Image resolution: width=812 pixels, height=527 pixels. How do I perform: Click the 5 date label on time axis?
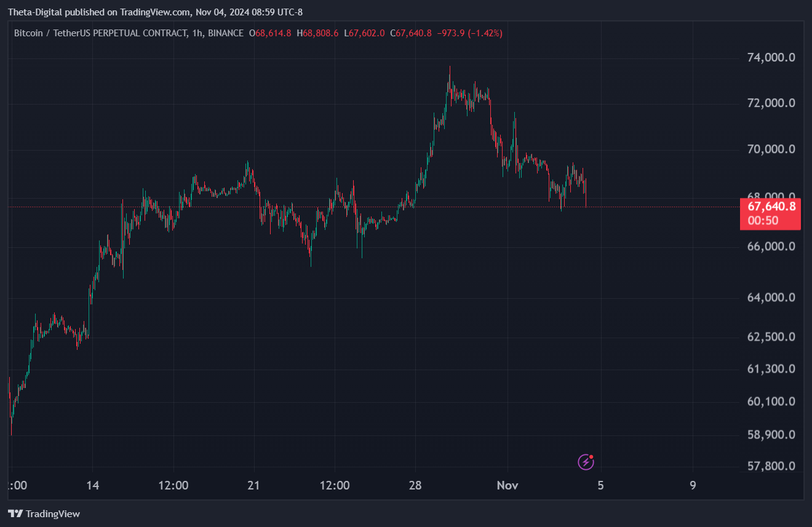pos(600,485)
